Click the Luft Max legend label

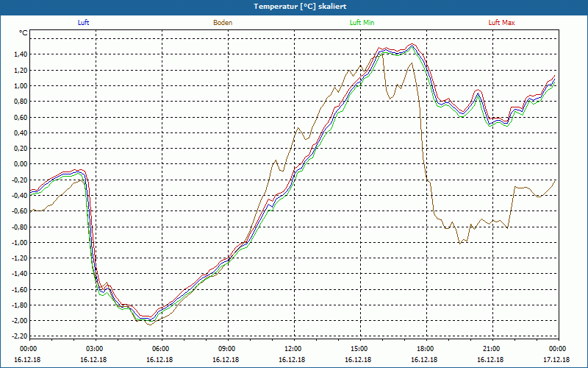[501, 23]
